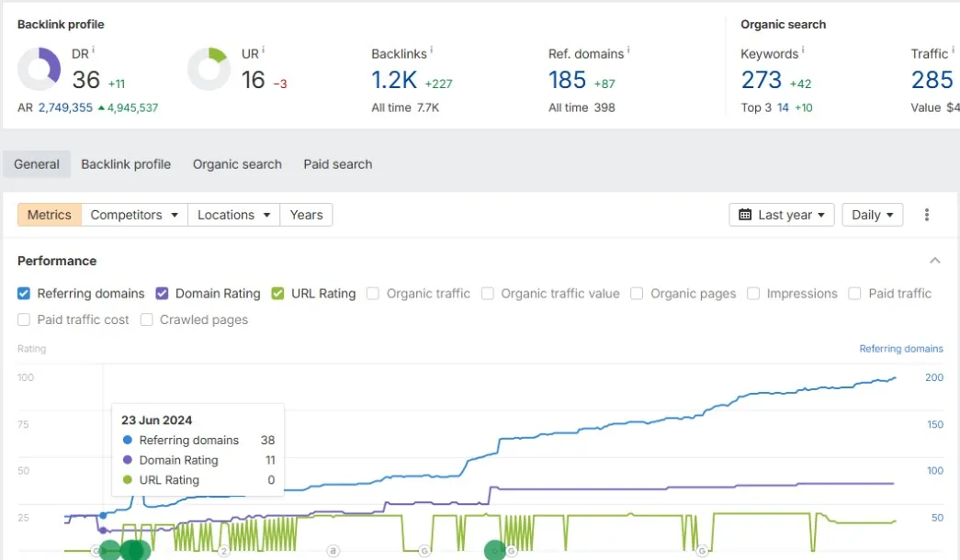Viewport: 960px width, 560px height.
Task: Click the UR change value -3
Action: pyautogui.click(x=280, y=84)
